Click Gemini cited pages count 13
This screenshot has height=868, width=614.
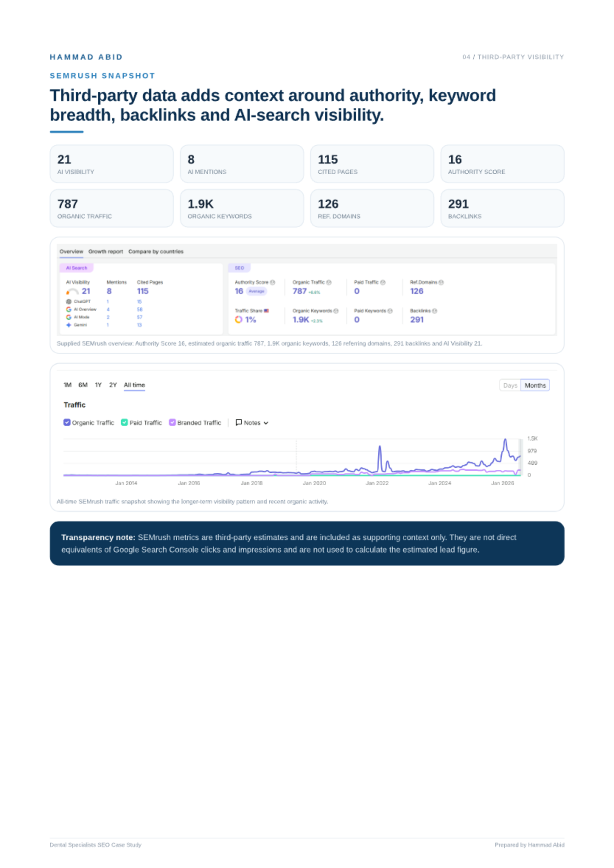pyautogui.click(x=139, y=325)
